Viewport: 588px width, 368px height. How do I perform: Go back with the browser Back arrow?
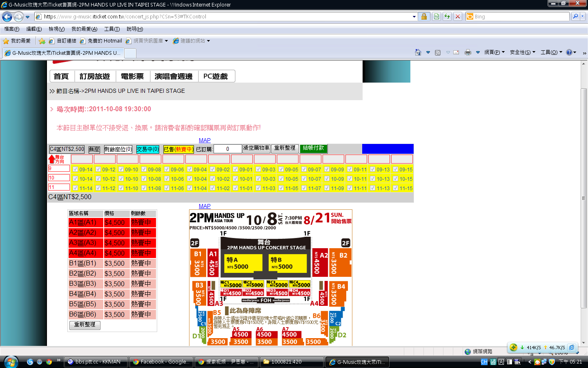point(7,17)
